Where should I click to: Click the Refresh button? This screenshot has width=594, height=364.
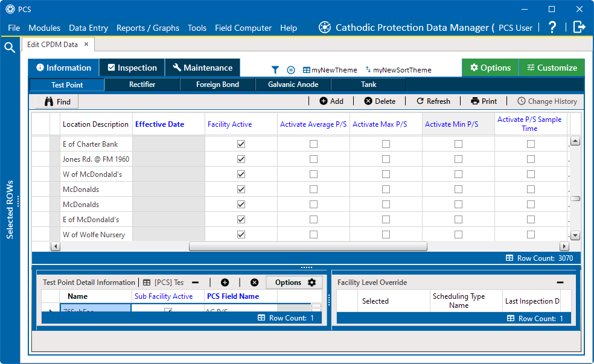click(x=433, y=101)
